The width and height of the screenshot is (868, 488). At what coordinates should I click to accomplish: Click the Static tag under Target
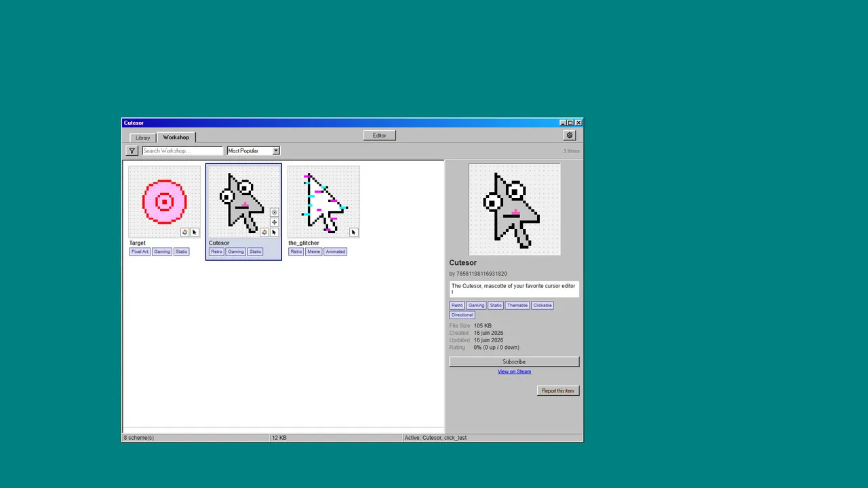(x=181, y=251)
